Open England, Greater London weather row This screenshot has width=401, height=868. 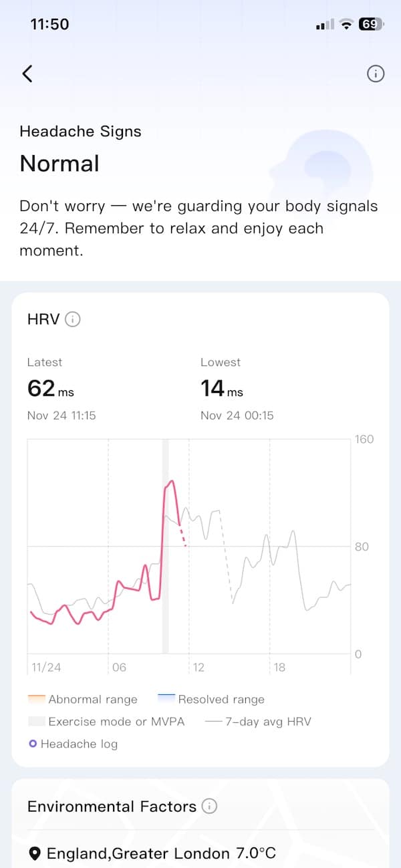pos(161,853)
